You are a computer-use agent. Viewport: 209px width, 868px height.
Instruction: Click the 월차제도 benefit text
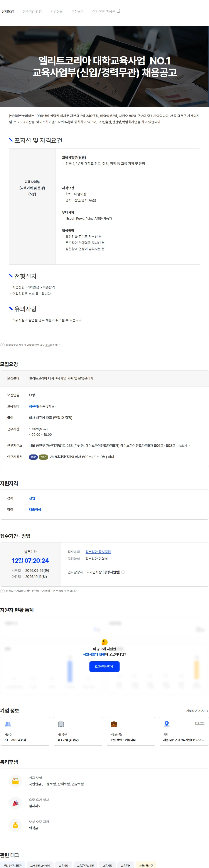coord(35,806)
